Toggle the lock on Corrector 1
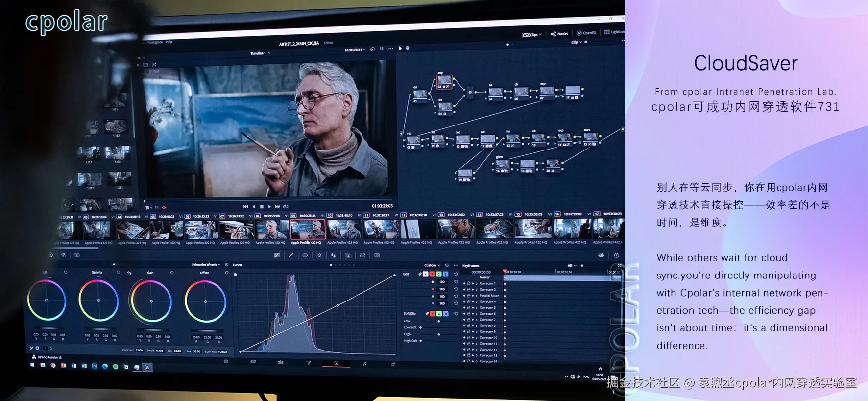The image size is (868, 401). coord(469,283)
